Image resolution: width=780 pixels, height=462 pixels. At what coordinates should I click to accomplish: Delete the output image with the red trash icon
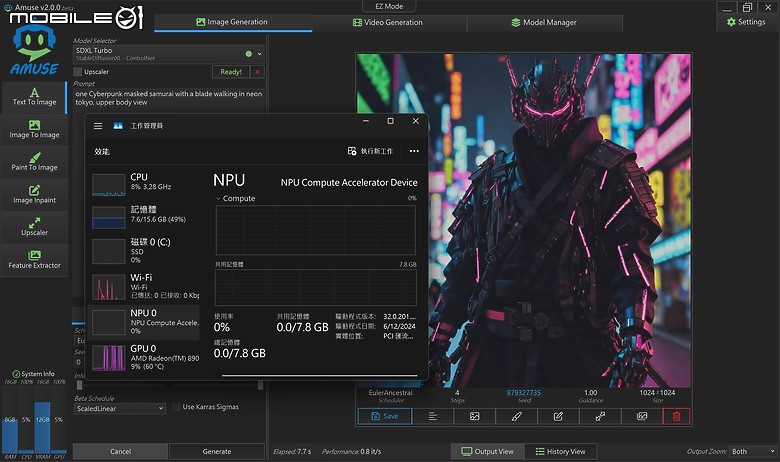coord(677,416)
